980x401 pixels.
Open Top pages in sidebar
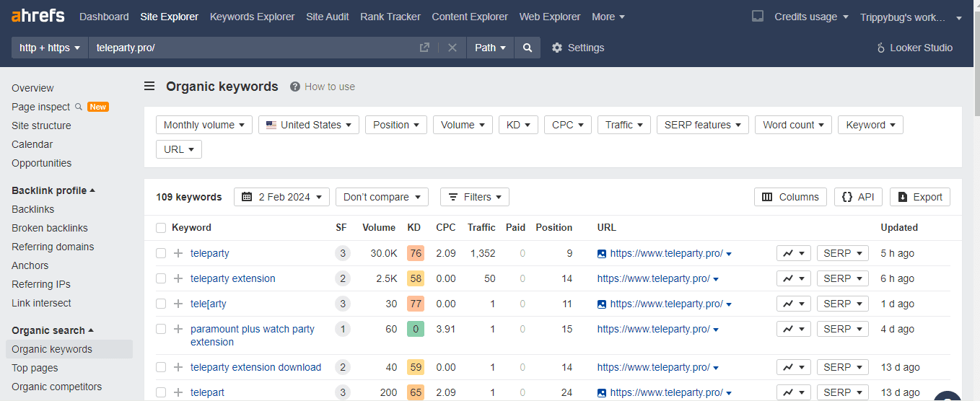[x=35, y=368]
